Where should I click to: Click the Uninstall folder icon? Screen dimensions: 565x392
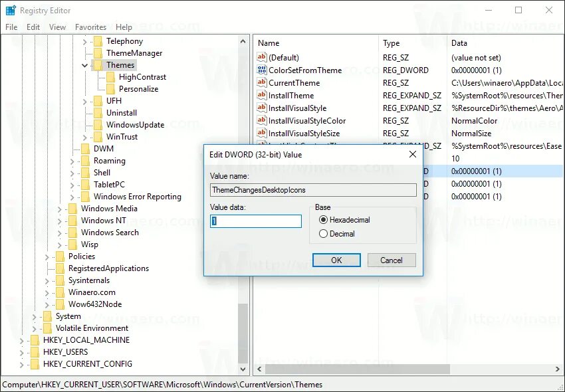click(98, 113)
